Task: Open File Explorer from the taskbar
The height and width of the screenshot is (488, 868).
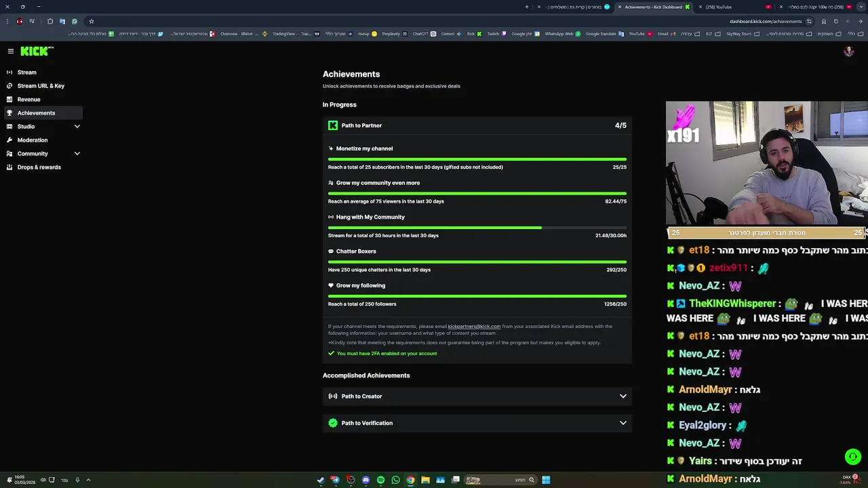Action: point(425,480)
